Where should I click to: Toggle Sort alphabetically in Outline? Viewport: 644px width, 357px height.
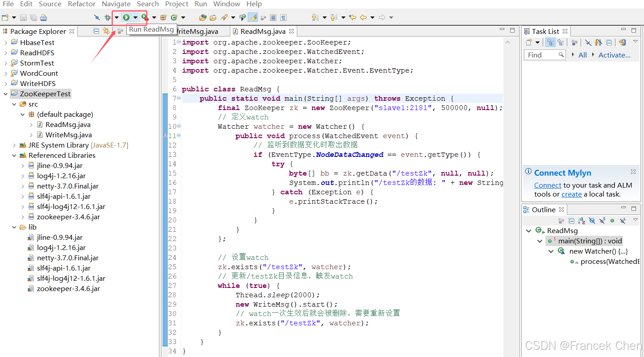point(582,221)
